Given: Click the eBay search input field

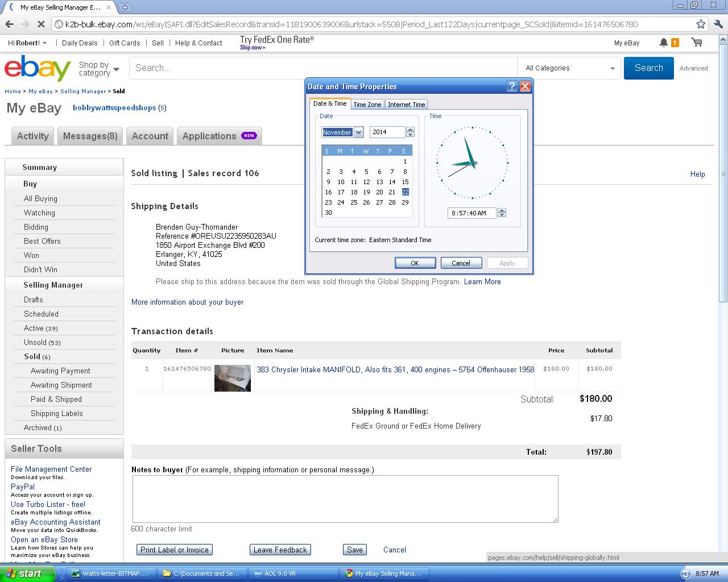Looking at the screenshot, I should (x=323, y=68).
